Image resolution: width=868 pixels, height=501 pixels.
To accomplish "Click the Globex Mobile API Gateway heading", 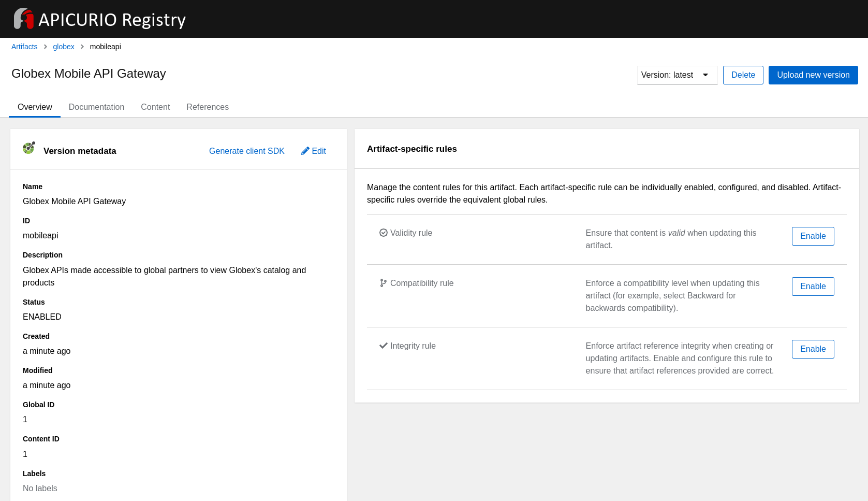I will (x=89, y=74).
